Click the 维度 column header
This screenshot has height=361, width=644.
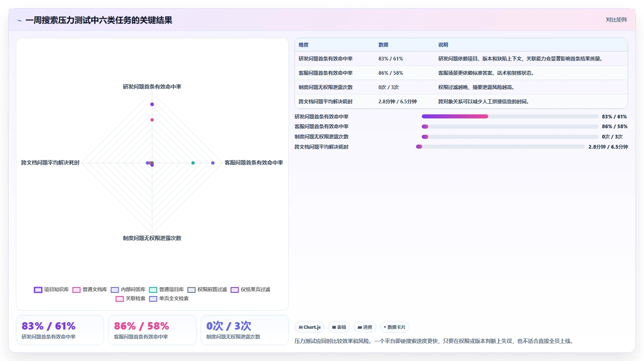303,45
